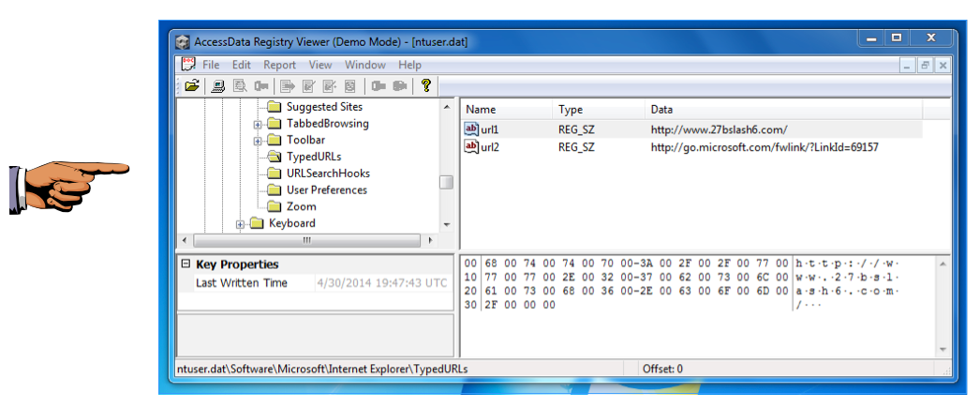Image resolution: width=980 pixels, height=408 pixels.
Task: Click the REG_SZ type of url2
Action: pyautogui.click(x=577, y=146)
